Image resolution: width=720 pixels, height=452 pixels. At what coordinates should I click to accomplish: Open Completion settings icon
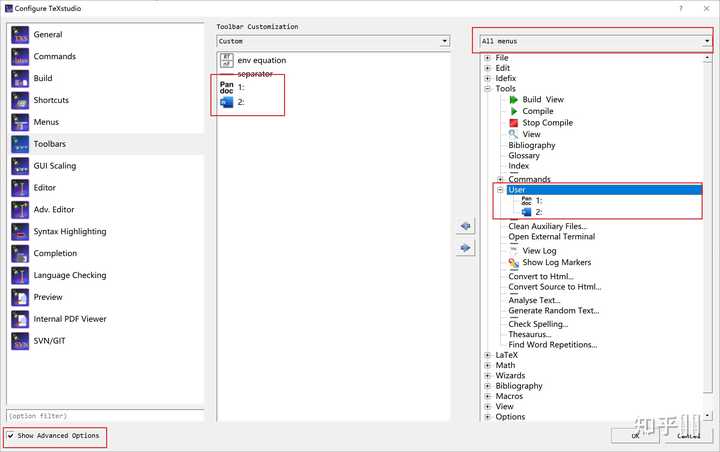(20, 254)
